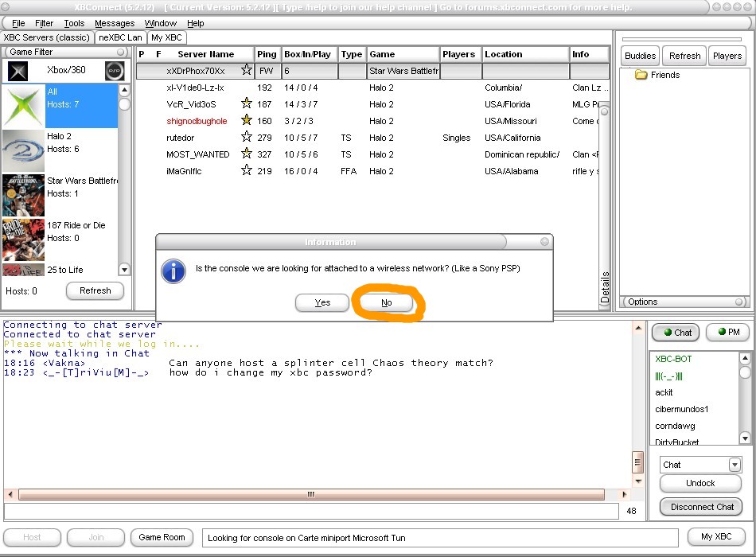Select XBC-BOT in chat user list
The height and width of the screenshot is (557, 756).
pos(673,359)
